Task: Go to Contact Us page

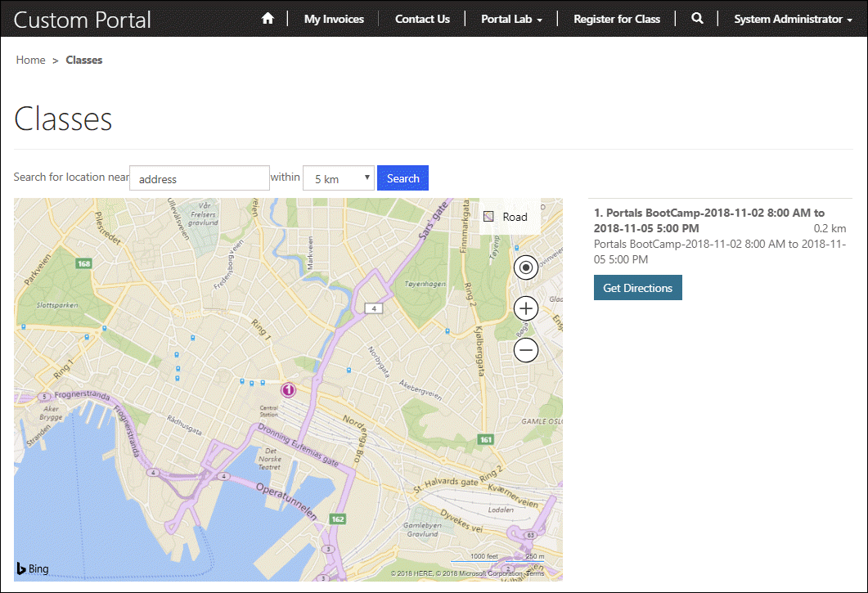Action: (x=422, y=19)
